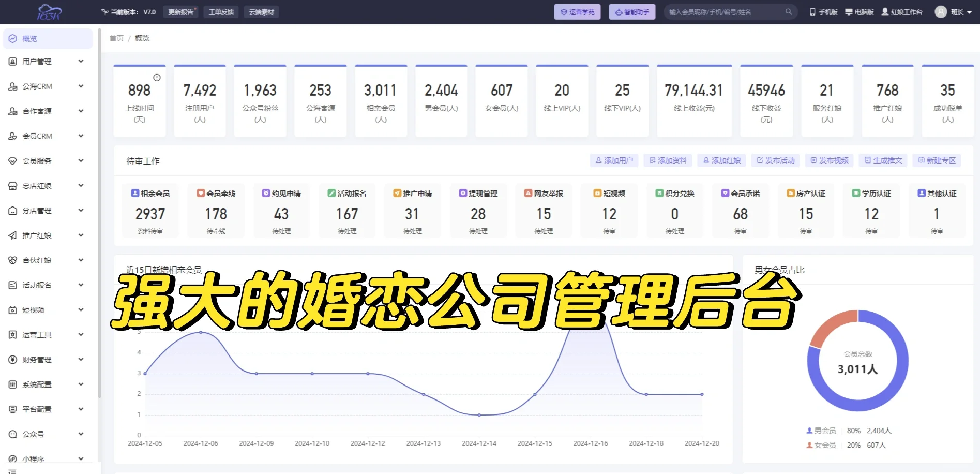Click the 公众号 sidebar icon

tap(12, 434)
